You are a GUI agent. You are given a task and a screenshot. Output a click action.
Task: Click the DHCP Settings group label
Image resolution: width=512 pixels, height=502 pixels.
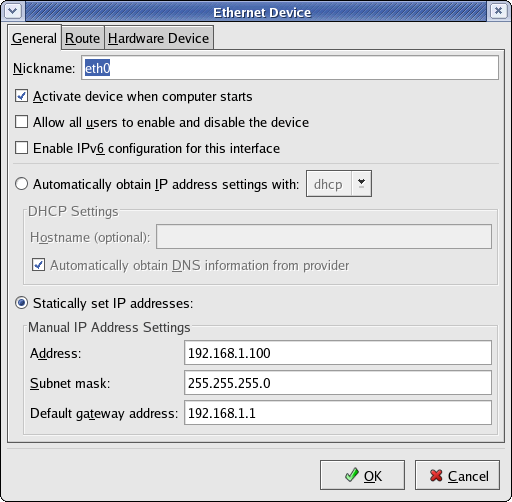[x=73, y=211]
